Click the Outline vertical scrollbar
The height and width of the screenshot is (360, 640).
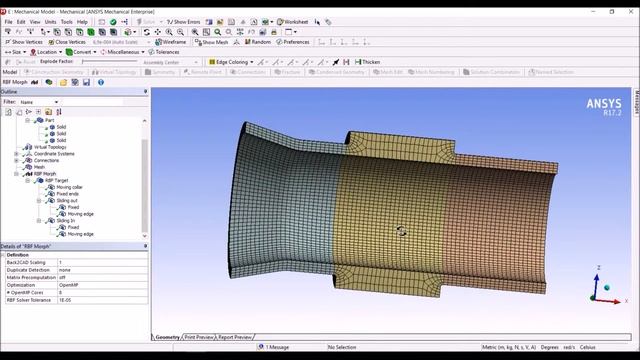tap(144, 184)
